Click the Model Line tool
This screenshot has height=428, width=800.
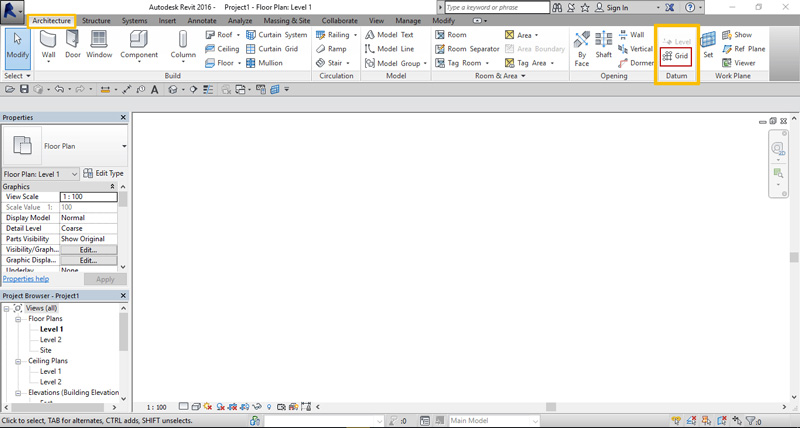pos(389,49)
